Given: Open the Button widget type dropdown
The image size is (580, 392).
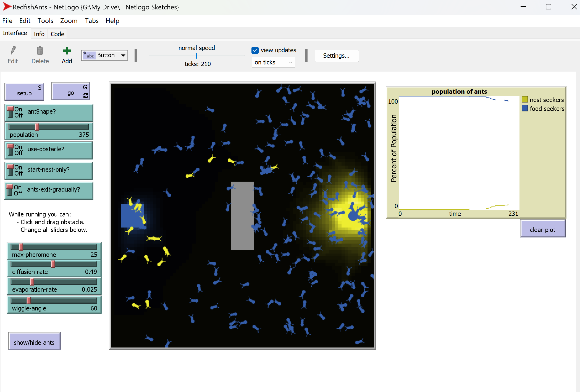Looking at the screenshot, I should point(123,55).
